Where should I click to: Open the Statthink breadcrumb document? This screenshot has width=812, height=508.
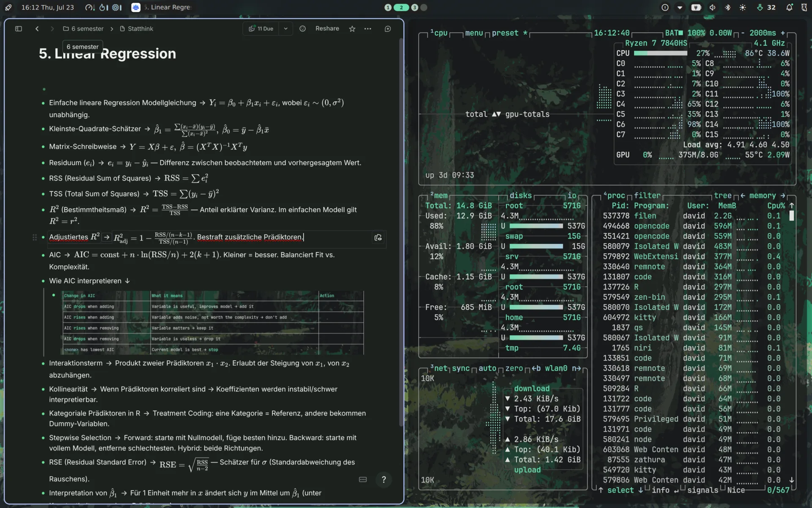[137, 29]
